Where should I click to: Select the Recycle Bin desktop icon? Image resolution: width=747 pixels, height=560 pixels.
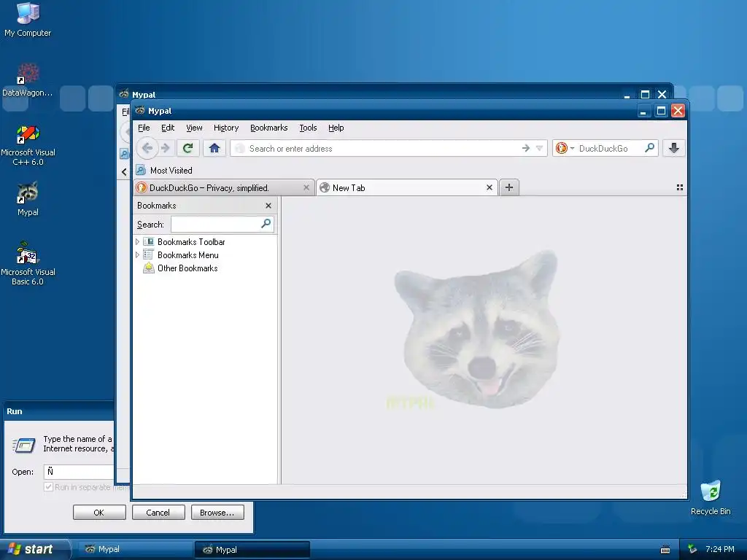coord(711,497)
